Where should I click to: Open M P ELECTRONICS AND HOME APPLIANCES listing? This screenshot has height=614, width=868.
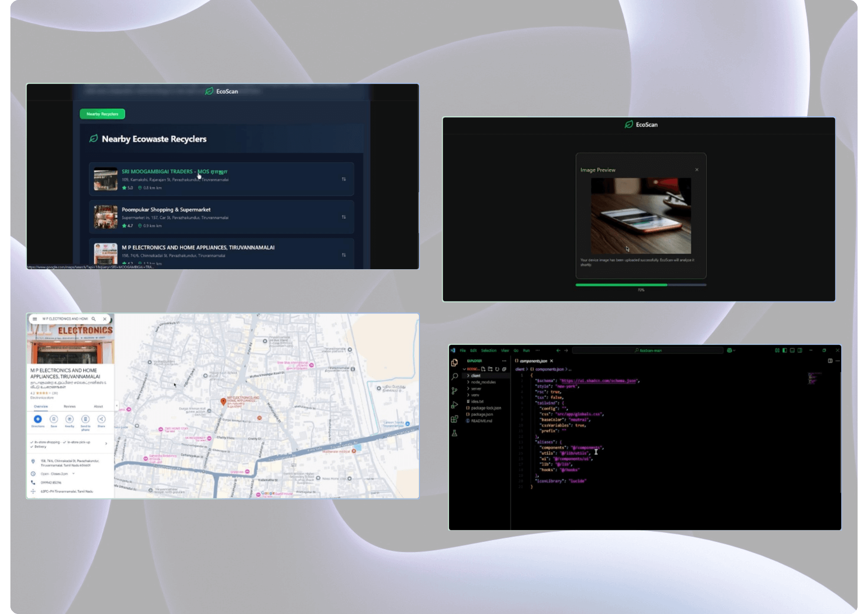pos(198,248)
